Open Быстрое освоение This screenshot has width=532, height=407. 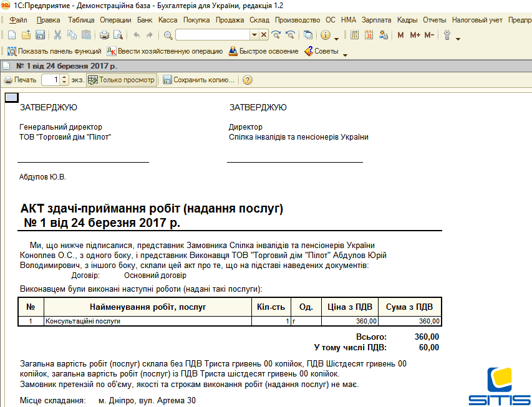264,51
